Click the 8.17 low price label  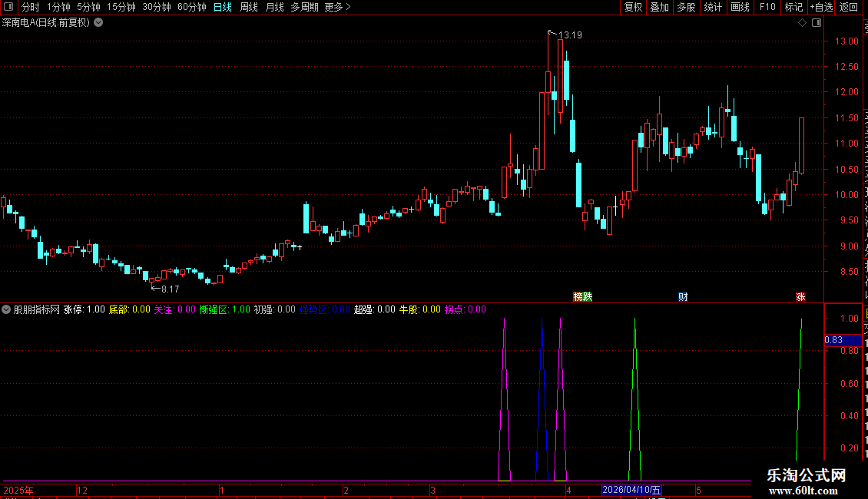click(x=171, y=289)
